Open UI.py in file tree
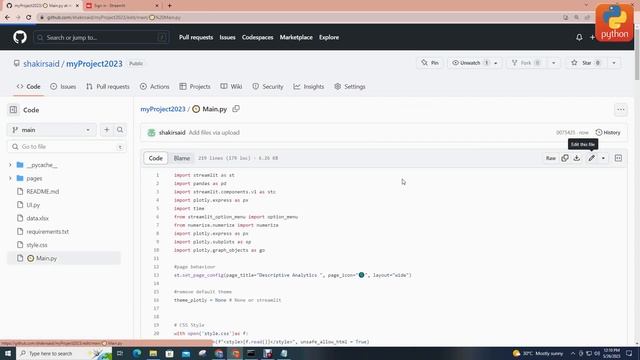This screenshot has width=640, height=360. 33,205
